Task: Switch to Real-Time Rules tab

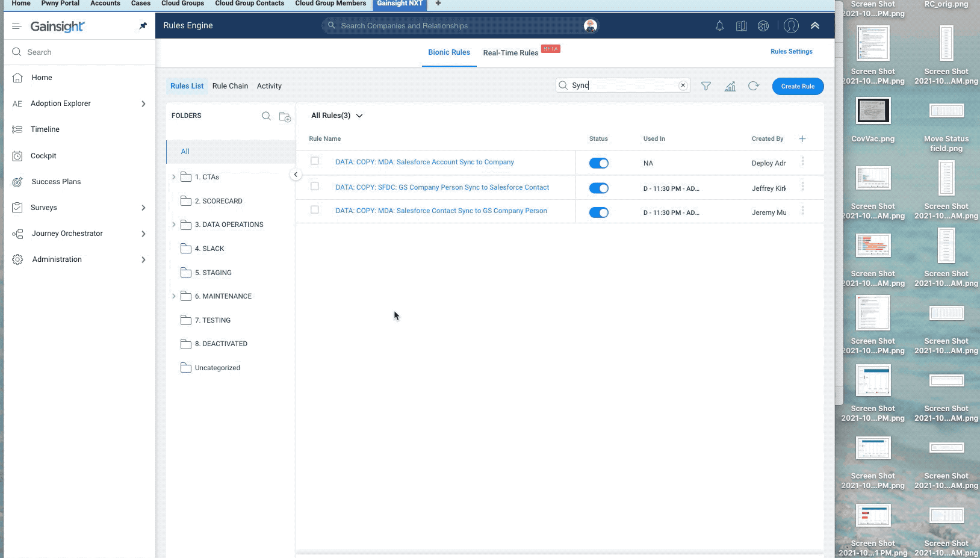Action: 510,53
